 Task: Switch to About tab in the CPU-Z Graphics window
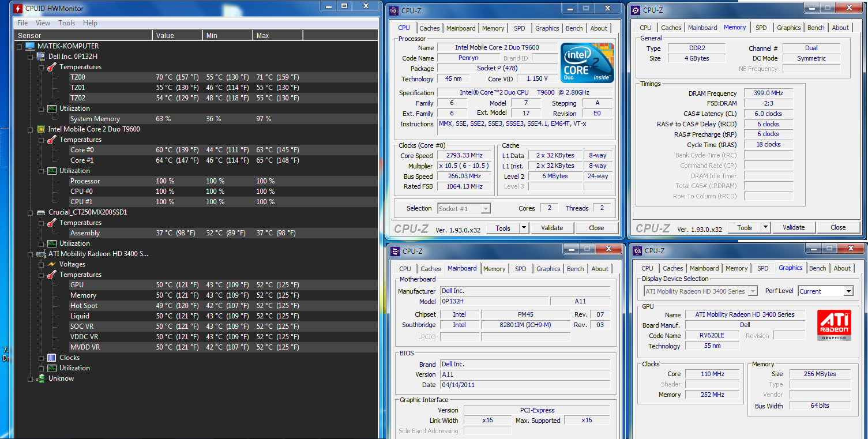click(x=842, y=268)
